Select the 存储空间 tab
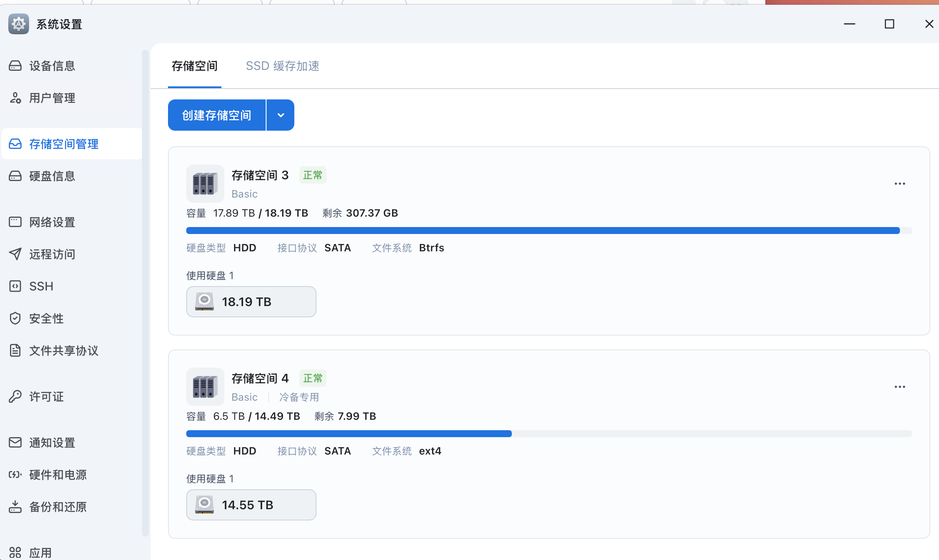 [x=194, y=66]
